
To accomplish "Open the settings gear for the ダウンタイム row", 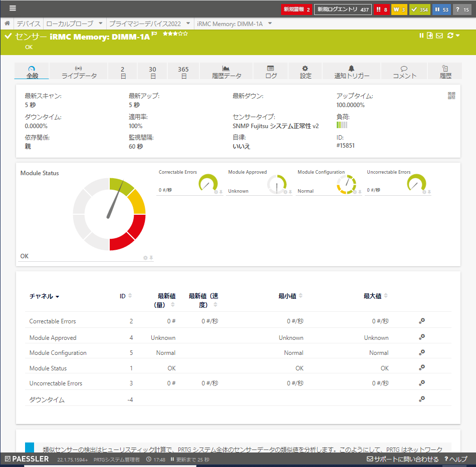I will 422,399.
